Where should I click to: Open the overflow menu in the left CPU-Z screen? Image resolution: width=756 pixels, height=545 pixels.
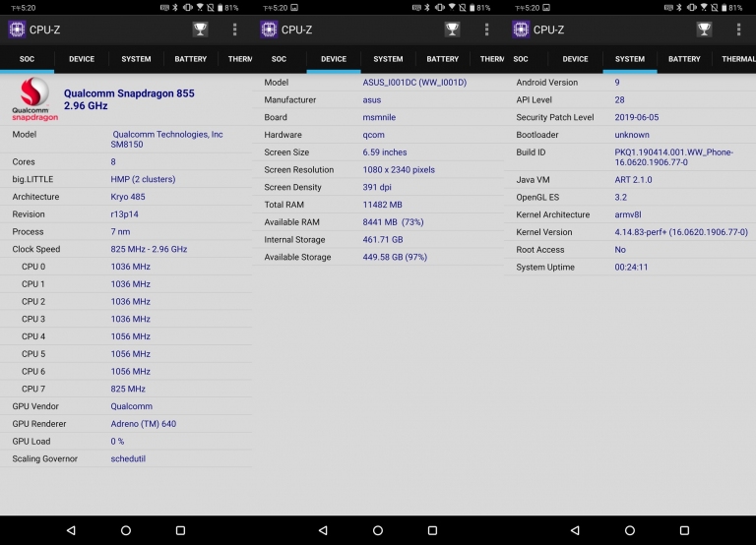tap(235, 30)
